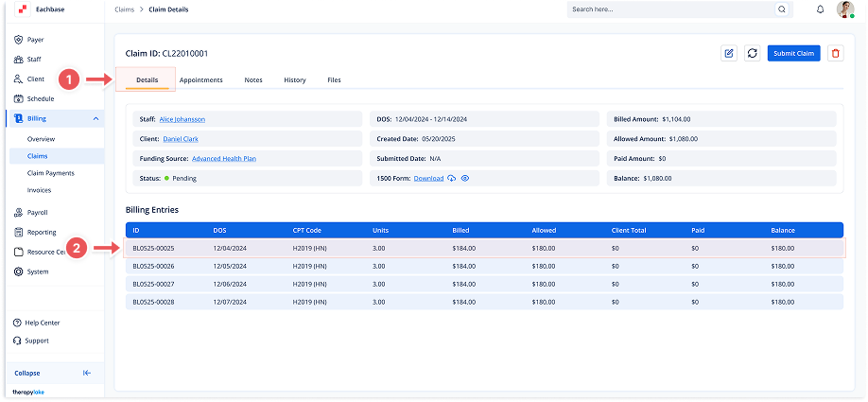Open Claim Payments under Billing
868x402 pixels.
[51, 173]
